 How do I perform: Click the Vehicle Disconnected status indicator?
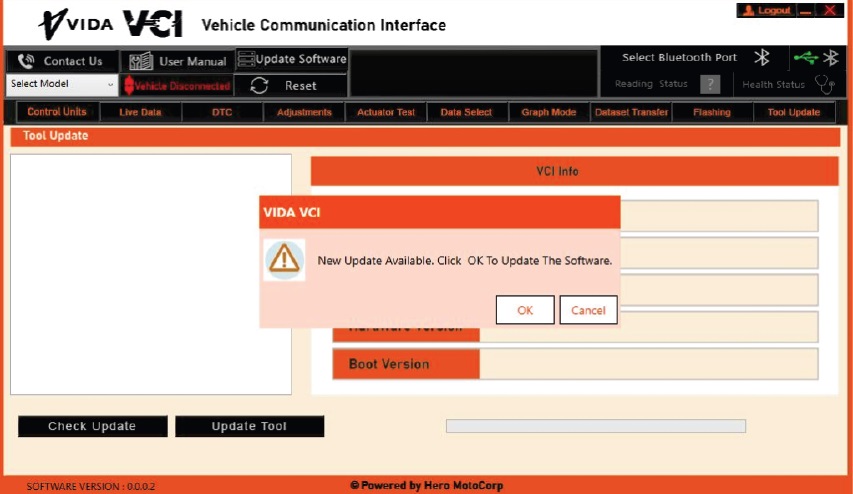177,86
